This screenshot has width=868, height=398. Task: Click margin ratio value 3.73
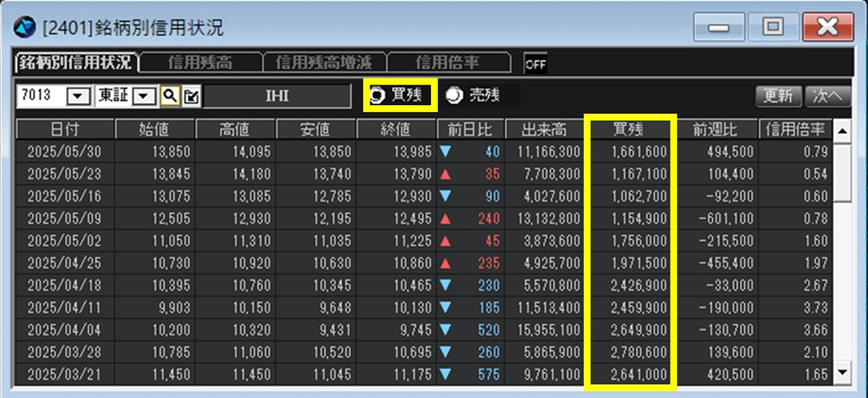(815, 307)
